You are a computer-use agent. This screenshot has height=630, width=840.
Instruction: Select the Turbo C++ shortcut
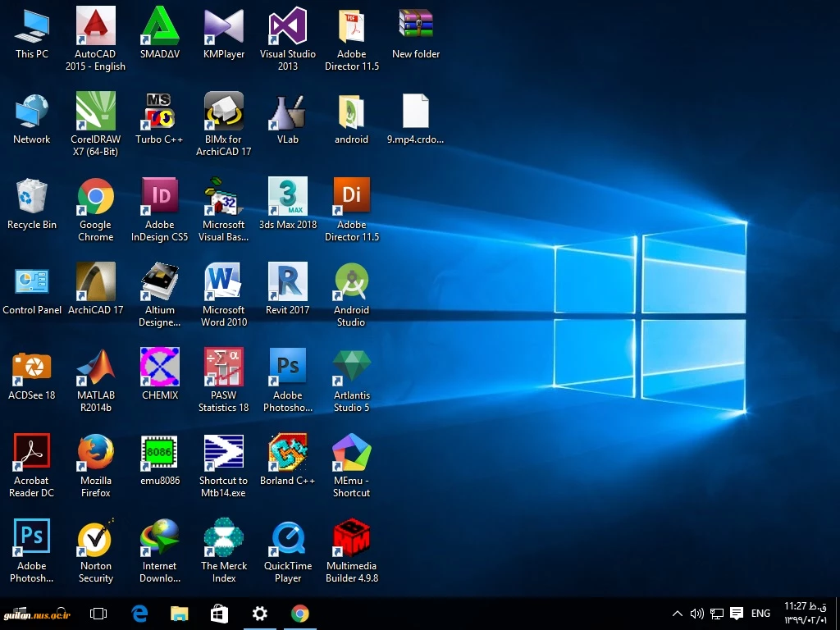coord(160,118)
